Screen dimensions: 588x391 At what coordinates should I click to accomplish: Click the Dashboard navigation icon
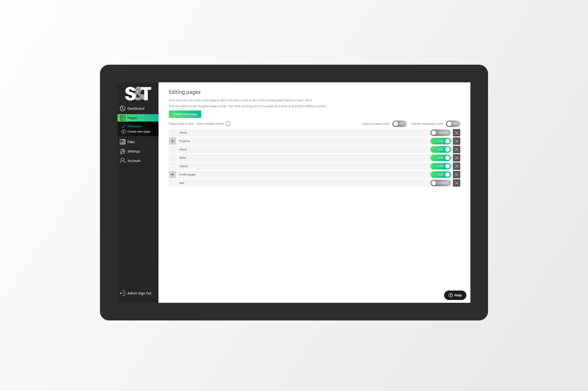(x=123, y=108)
